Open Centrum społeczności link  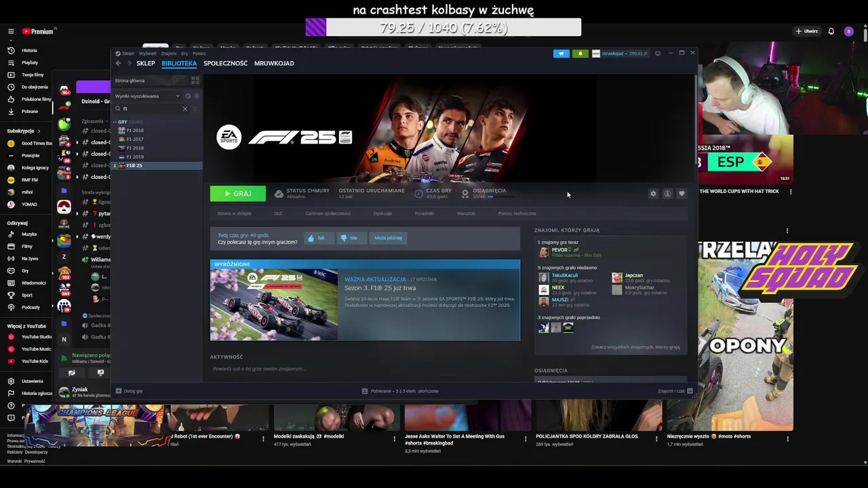point(328,213)
